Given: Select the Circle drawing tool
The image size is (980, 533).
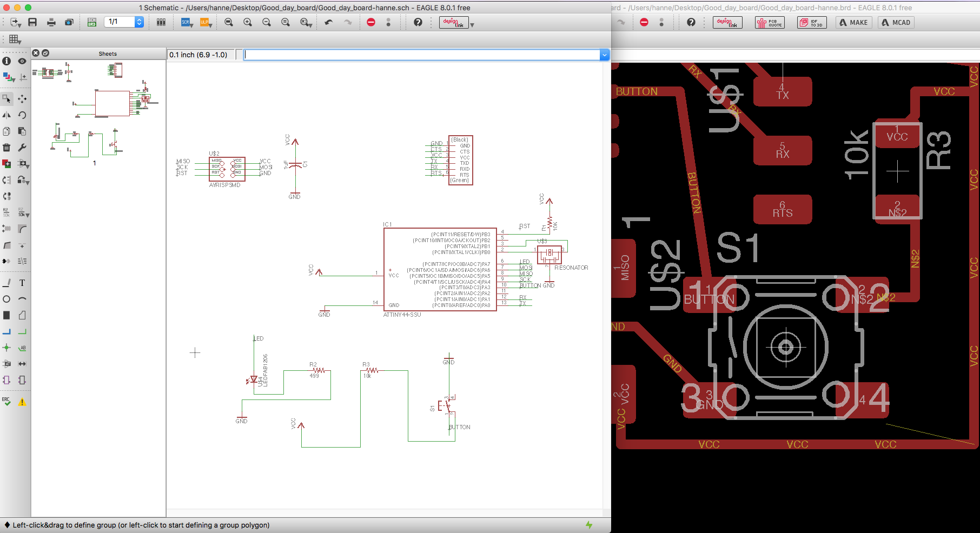Looking at the screenshot, I should pos(6,299).
